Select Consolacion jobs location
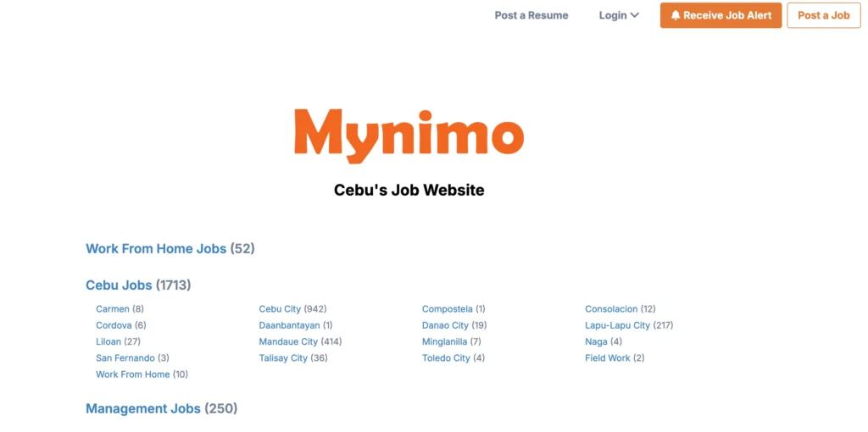The width and height of the screenshot is (868, 432). point(611,308)
